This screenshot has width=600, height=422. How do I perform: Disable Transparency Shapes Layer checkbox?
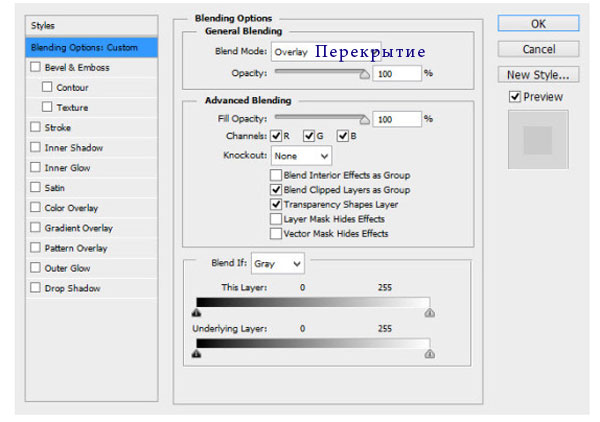(276, 204)
